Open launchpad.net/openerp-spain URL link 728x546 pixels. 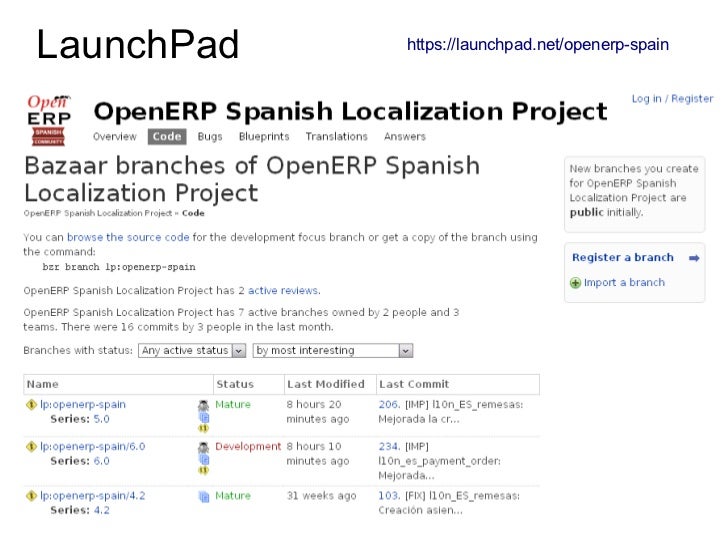pyautogui.click(x=538, y=45)
